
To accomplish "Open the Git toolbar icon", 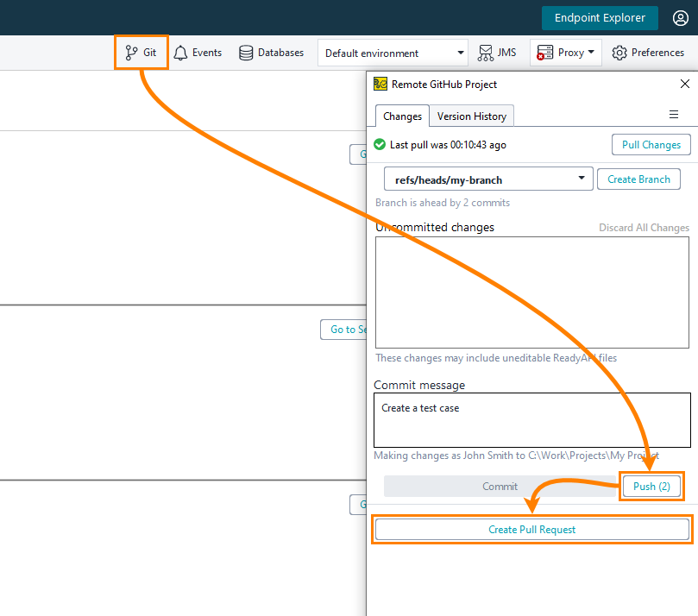I will pos(140,52).
